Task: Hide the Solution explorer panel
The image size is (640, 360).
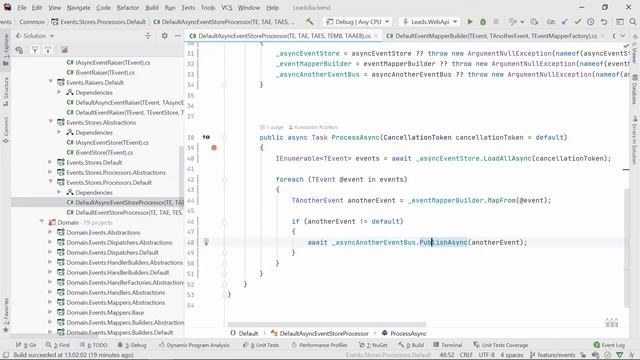Action: (178, 36)
